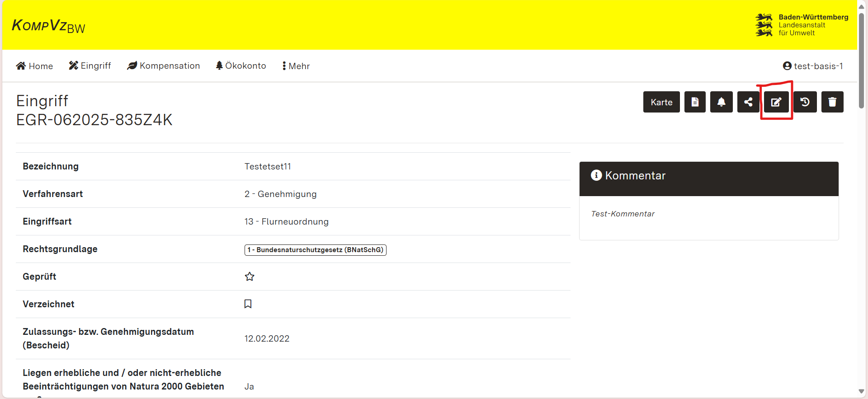
Task: Toggle the Verzeichnet bookmark icon
Action: (x=248, y=304)
